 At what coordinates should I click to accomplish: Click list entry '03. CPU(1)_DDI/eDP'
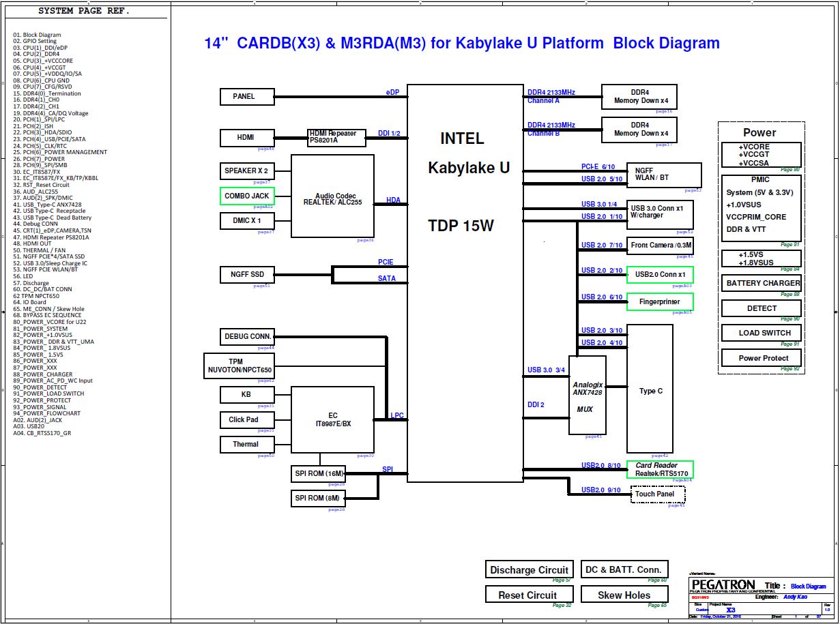click(x=40, y=48)
